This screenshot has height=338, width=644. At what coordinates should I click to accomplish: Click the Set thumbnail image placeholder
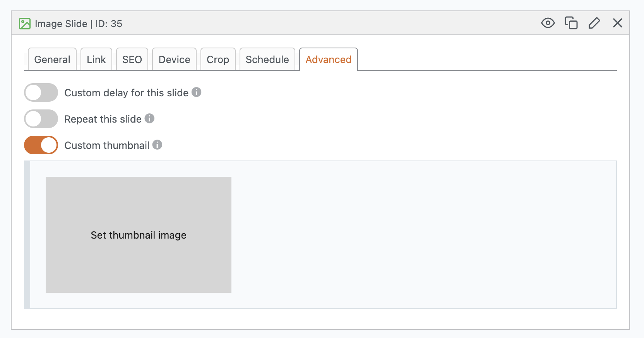[139, 235]
